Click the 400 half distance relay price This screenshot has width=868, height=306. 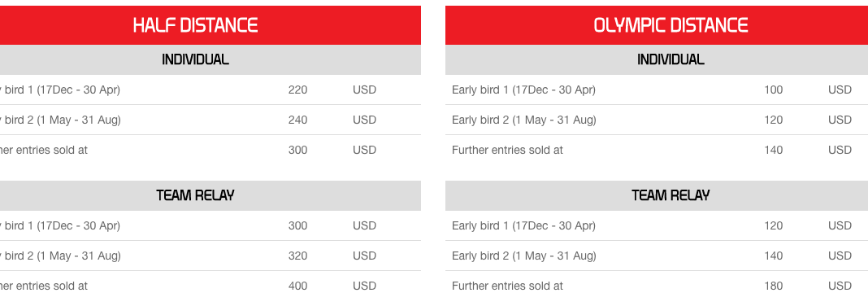click(297, 286)
